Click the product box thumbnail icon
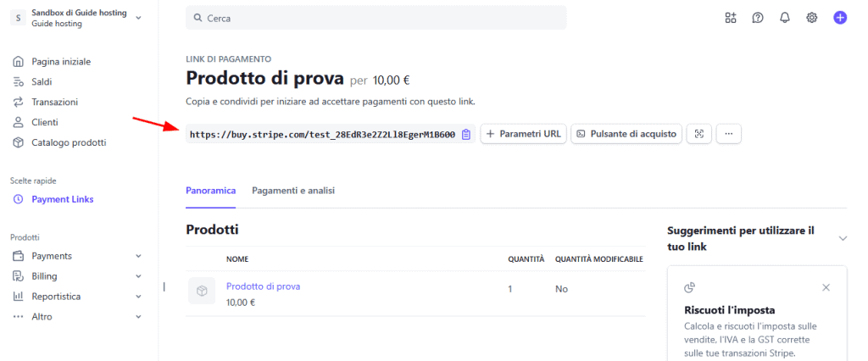 202,291
